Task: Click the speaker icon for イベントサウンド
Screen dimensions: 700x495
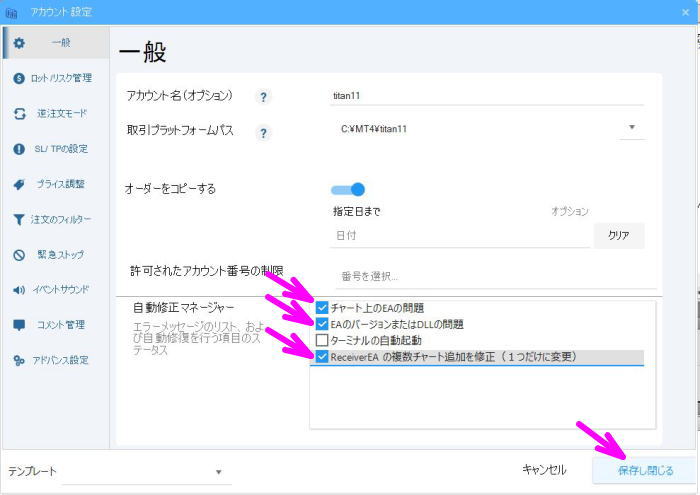Action: pos(19,290)
